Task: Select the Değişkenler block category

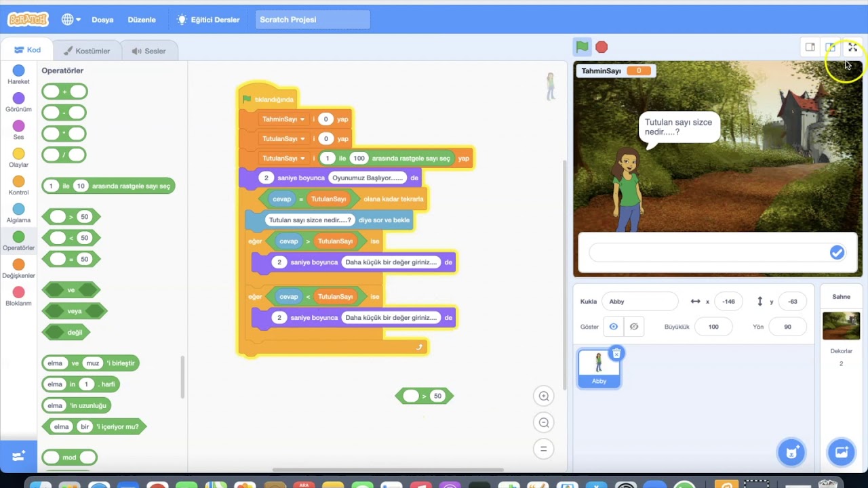Action: point(18,269)
